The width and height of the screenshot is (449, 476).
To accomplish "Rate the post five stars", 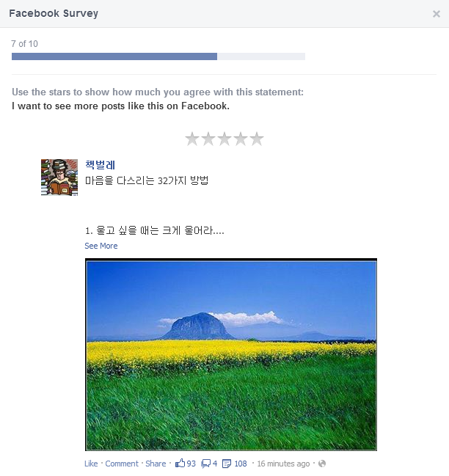I will [x=257, y=139].
